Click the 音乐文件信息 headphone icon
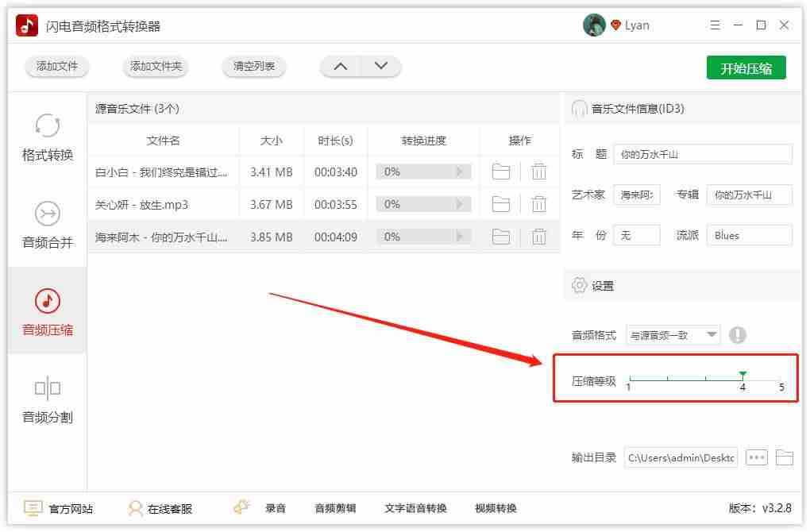This screenshot has height=532, width=810. (x=579, y=109)
